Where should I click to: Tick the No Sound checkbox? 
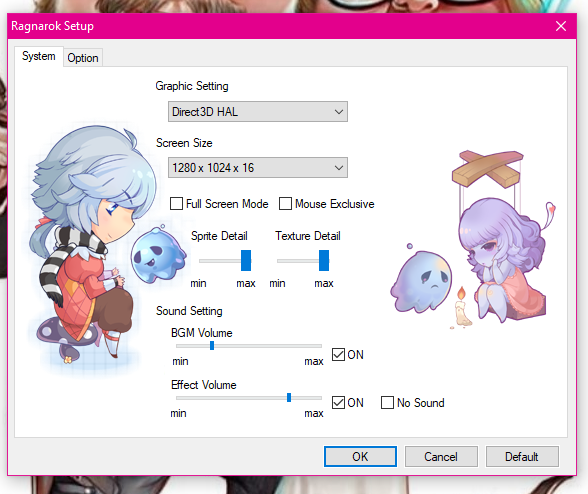(x=387, y=402)
